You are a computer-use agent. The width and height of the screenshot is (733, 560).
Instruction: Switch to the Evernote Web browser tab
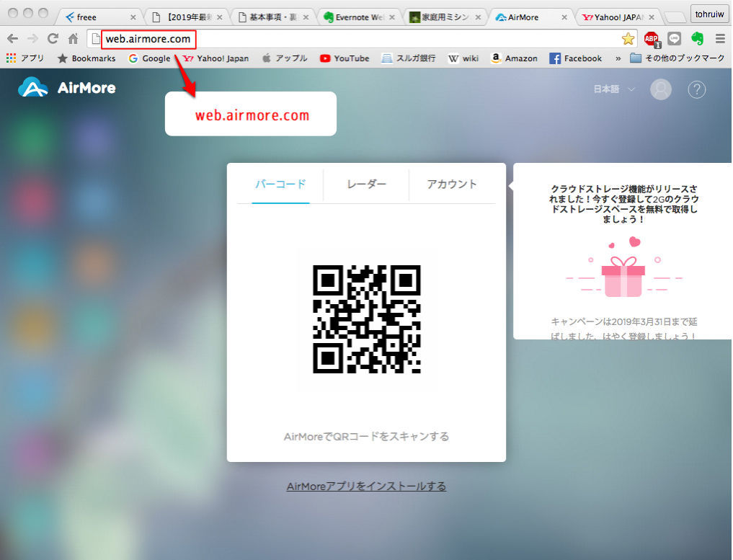[359, 17]
